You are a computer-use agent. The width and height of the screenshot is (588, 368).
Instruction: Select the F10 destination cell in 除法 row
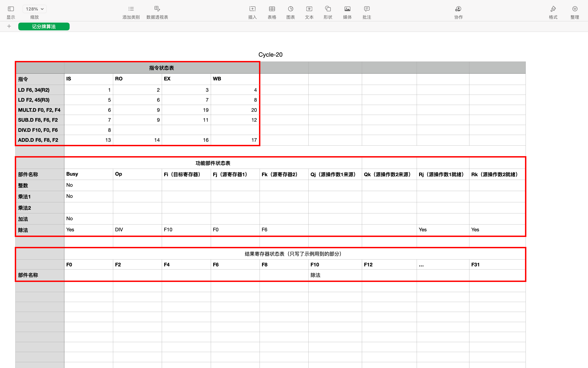186,230
